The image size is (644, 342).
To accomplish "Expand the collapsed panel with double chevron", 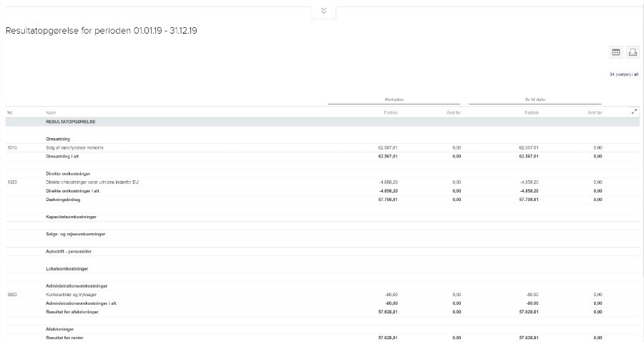I will click(x=323, y=11).
